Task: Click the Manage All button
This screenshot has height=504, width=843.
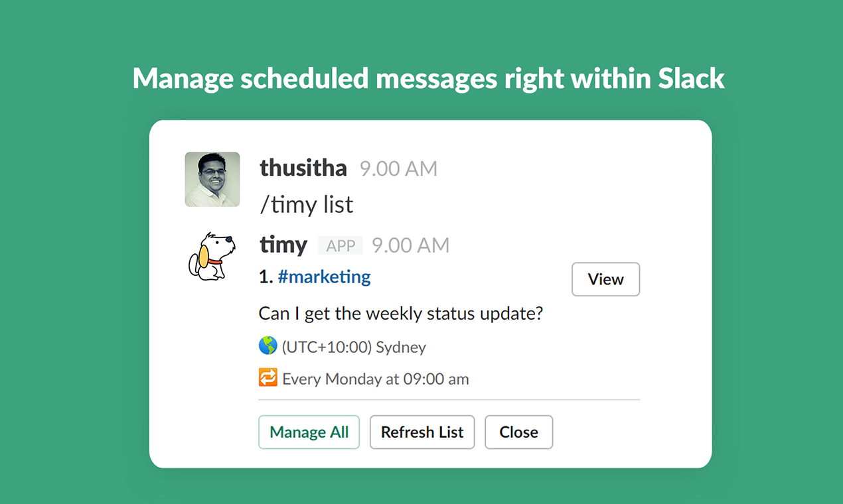Action: tap(309, 432)
